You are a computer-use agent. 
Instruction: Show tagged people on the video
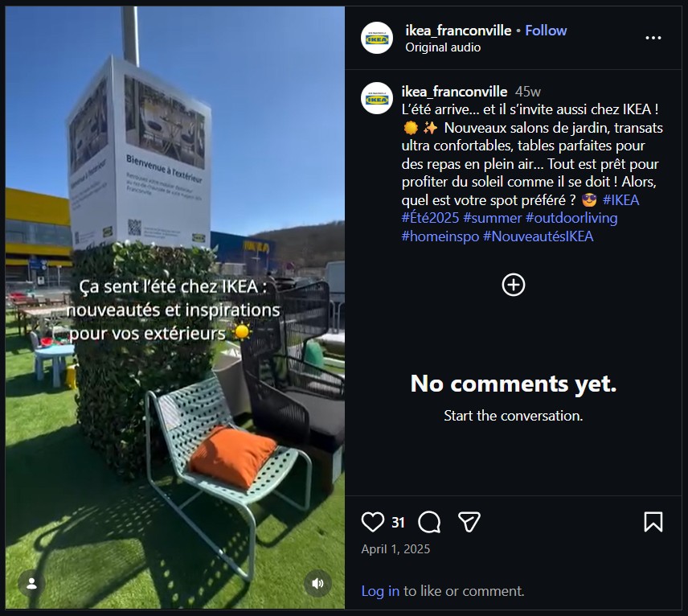point(31,583)
